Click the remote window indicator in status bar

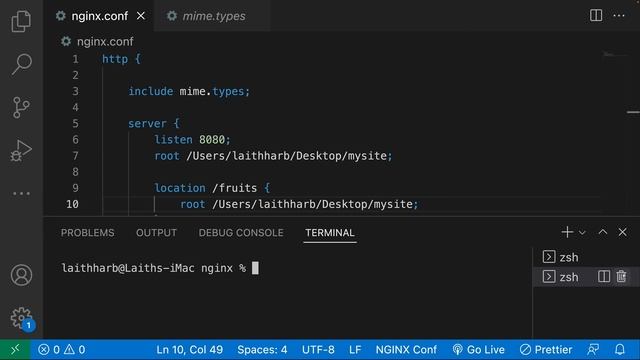click(15, 349)
